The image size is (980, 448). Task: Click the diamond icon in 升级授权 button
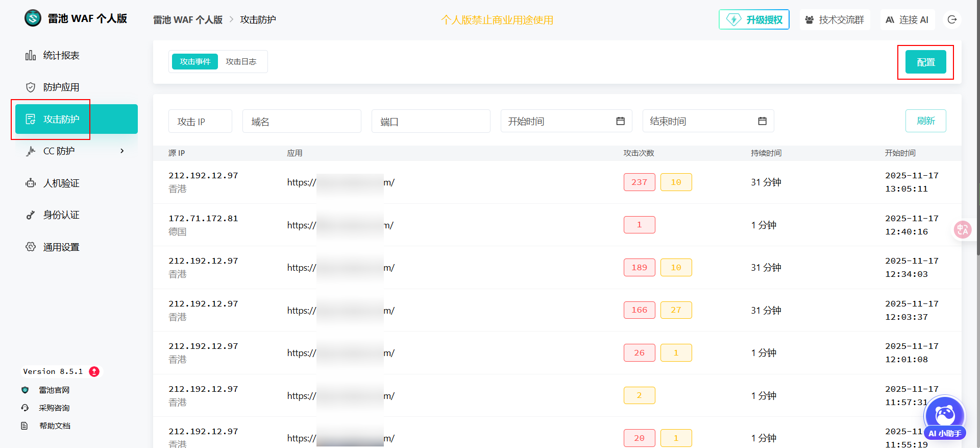(x=733, y=19)
